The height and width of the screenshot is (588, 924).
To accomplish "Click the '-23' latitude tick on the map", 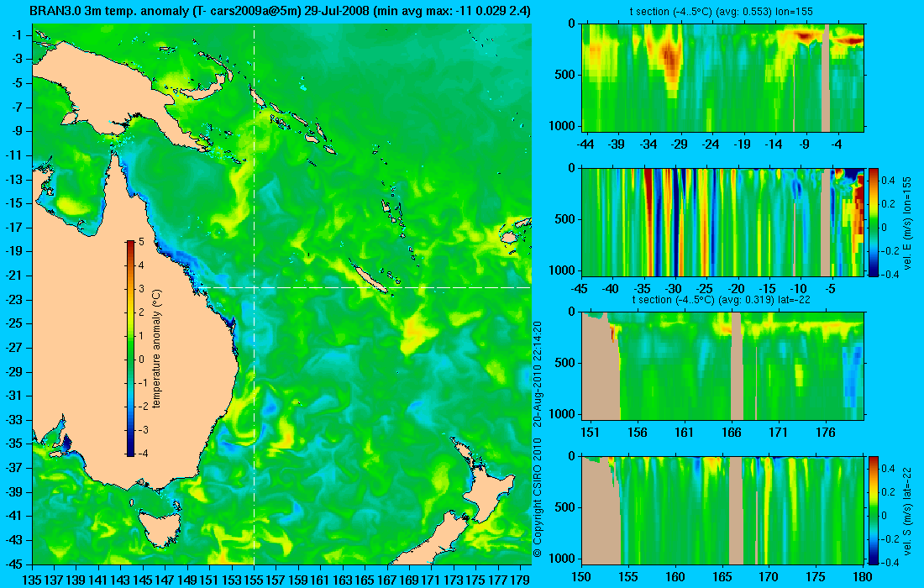I will pyautogui.click(x=14, y=299).
